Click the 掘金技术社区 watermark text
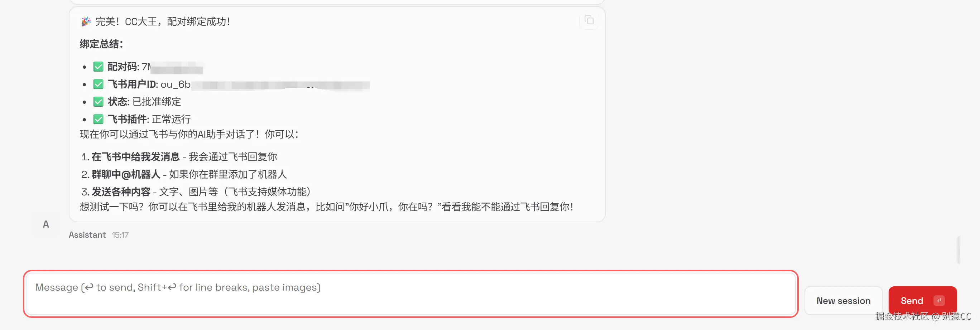 tap(902, 316)
